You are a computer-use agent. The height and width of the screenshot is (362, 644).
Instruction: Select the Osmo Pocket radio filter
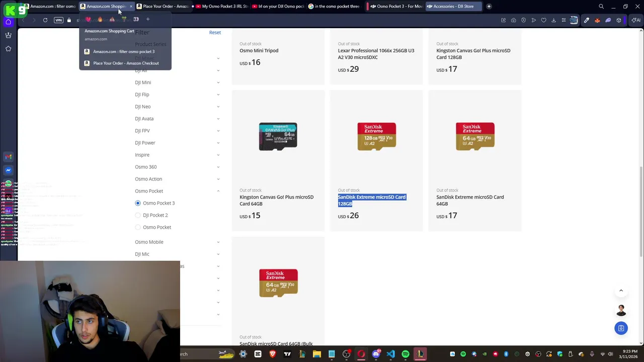pos(138,227)
